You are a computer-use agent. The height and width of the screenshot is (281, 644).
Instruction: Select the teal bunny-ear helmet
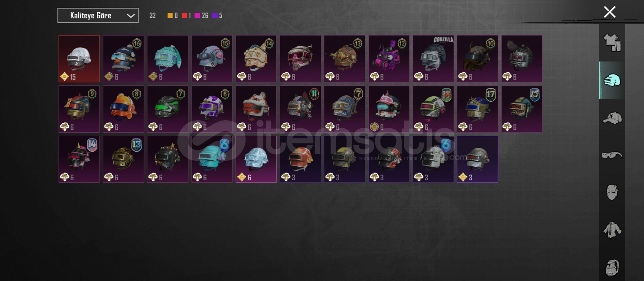167,59
